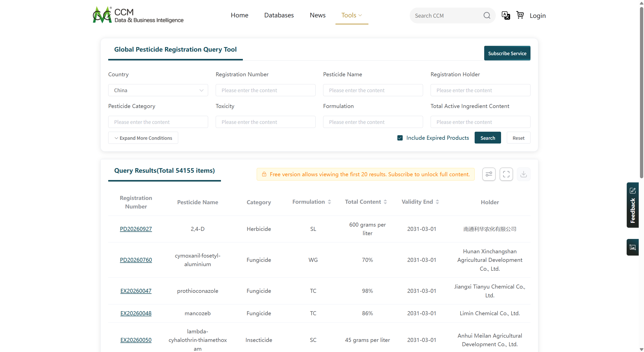Open the Country dropdown showing China
Image resolution: width=644 pixels, height=352 pixels.
(x=158, y=90)
